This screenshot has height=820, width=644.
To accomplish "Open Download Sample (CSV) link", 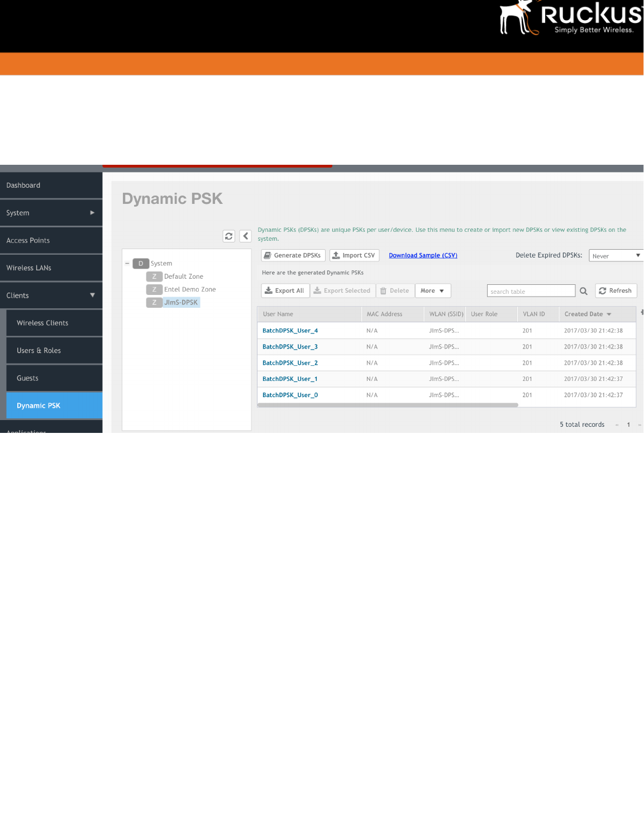I will 423,256.
